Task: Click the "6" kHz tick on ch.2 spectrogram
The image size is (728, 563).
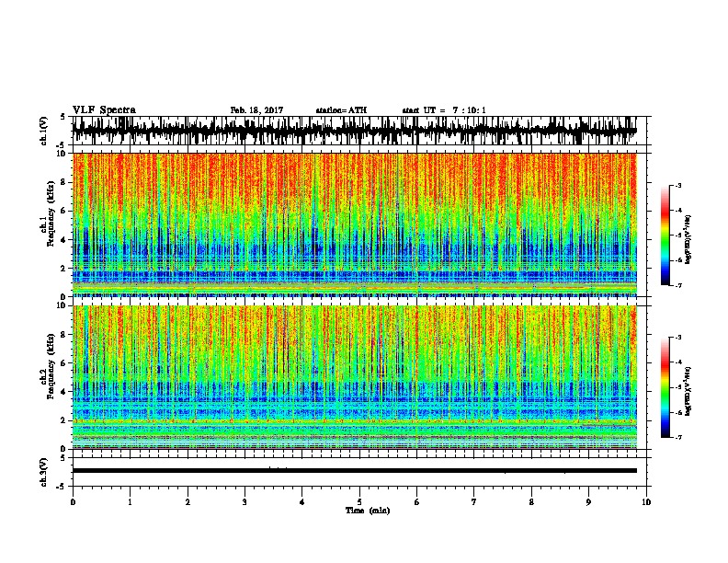Action: 64,362
